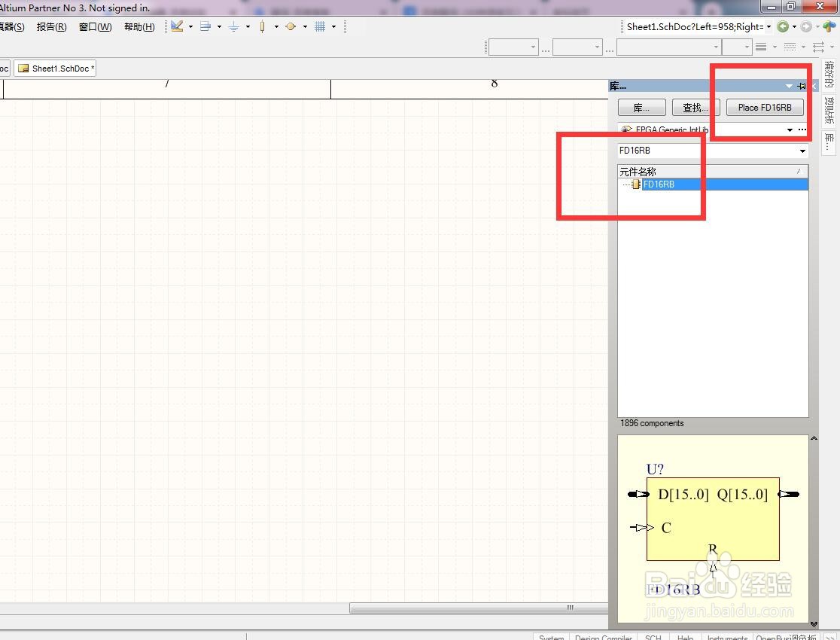This screenshot has width=840, height=640.
Task: Switch to the Sheet1.SchDoc tab
Action: coord(55,68)
